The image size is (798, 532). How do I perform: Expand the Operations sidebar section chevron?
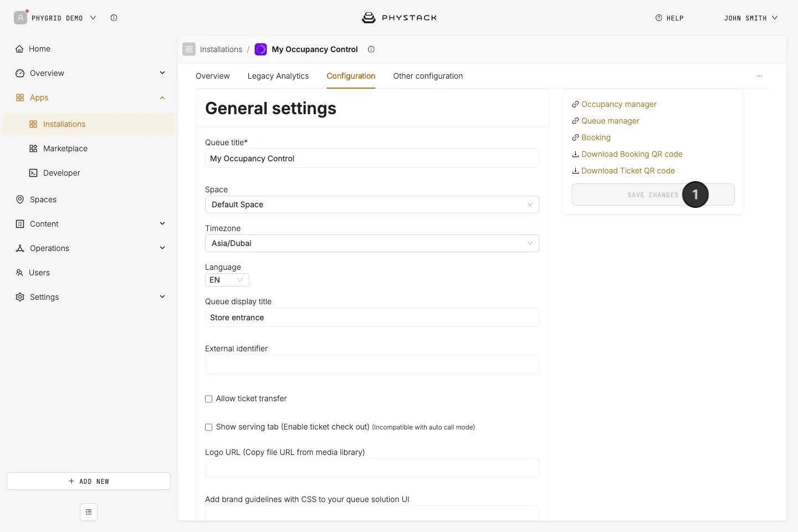pos(162,248)
